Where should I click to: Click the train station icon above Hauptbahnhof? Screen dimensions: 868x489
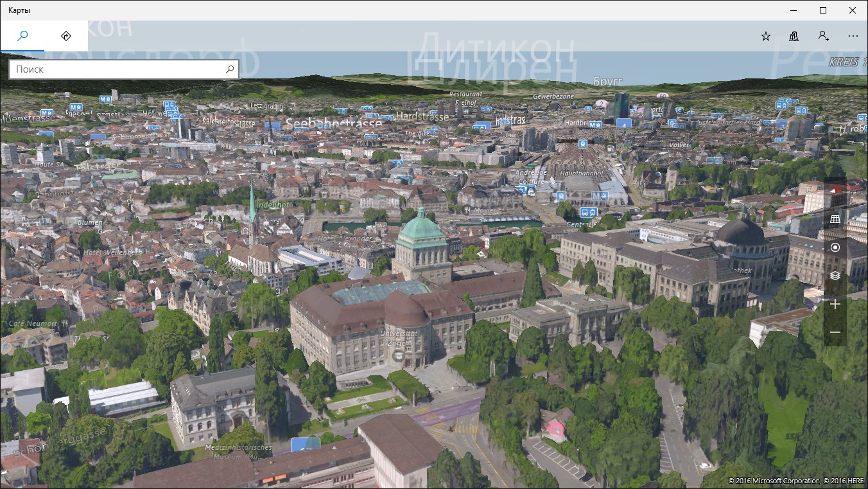tap(583, 144)
